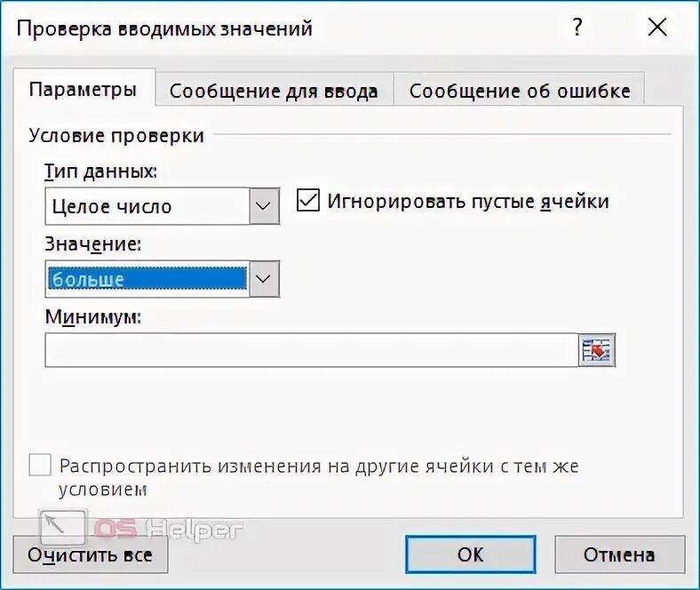700x590 pixels.
Task: Click the question mark help icon
Action: coord(577,28)
